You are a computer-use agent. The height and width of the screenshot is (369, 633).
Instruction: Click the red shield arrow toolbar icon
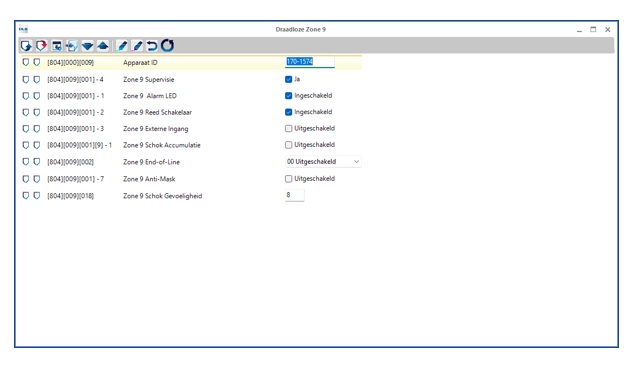click(41, 46)
